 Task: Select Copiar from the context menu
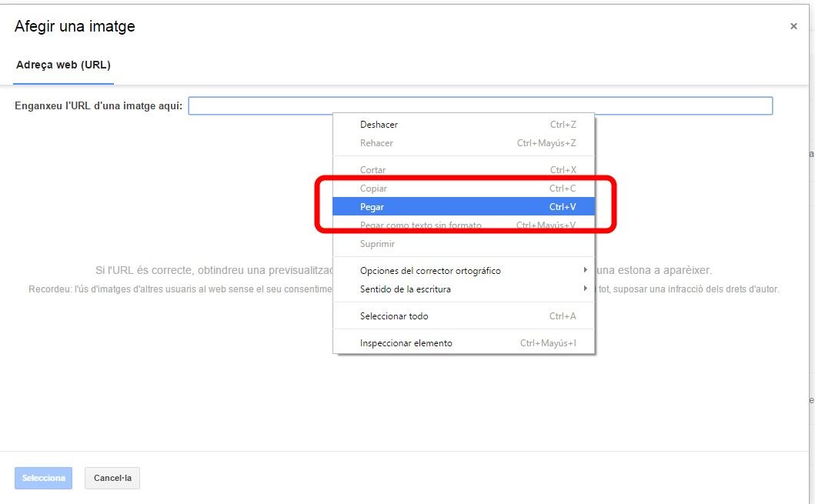click(374, 189)
